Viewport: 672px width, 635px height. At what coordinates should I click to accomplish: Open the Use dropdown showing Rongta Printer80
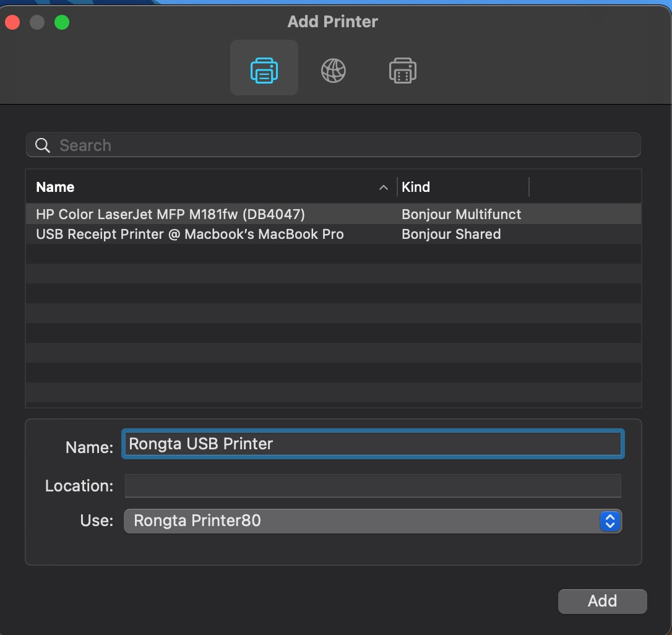click(373, 521)
